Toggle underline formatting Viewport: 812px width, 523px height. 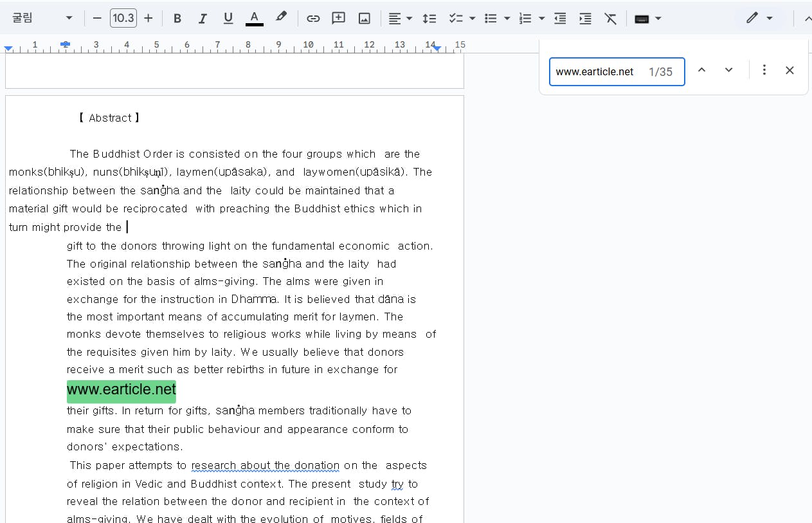[228, 19]
